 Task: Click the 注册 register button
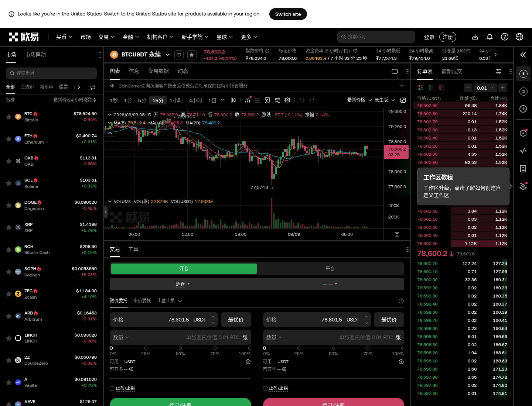coord(448,37)
